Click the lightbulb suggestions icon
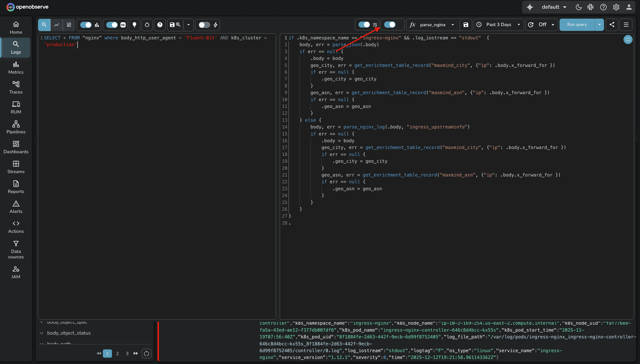The image size is (640, 364). coord(135,25)
